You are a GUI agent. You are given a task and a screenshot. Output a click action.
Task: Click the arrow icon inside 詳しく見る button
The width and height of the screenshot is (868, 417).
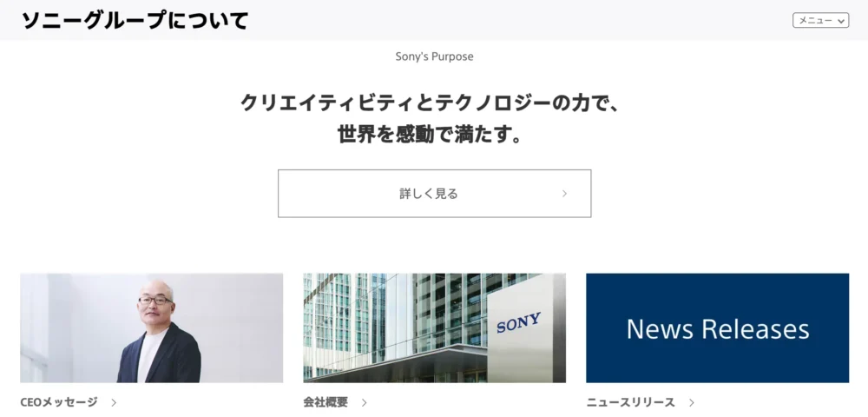(565, 193)
